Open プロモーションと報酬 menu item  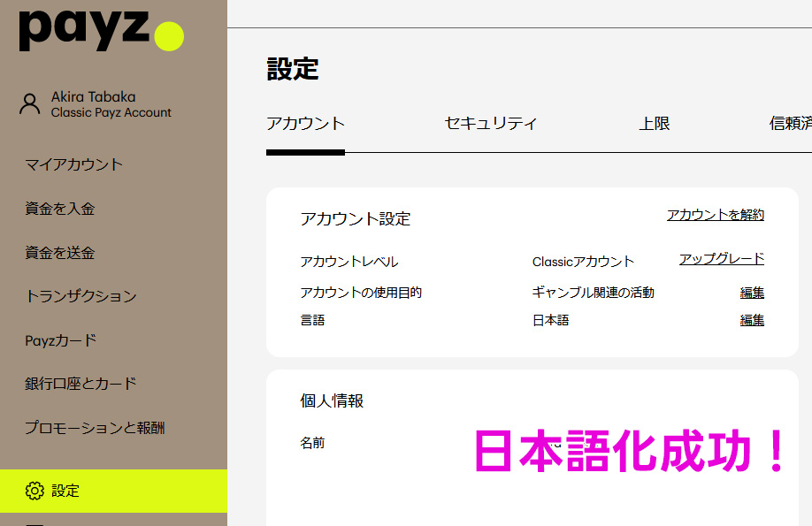[95, 428]
